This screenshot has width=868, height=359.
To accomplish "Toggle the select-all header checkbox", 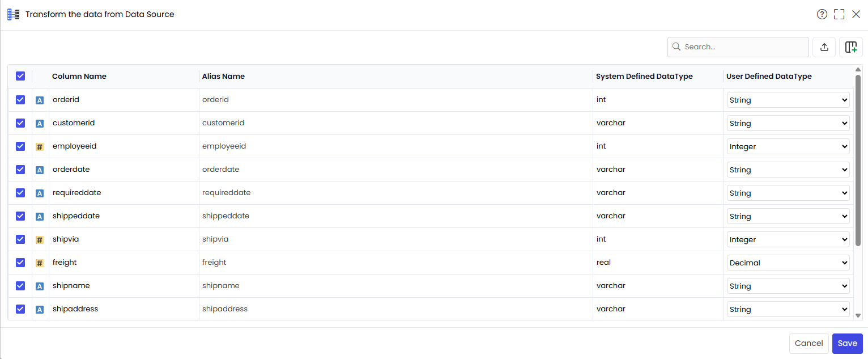I will 20,76.
